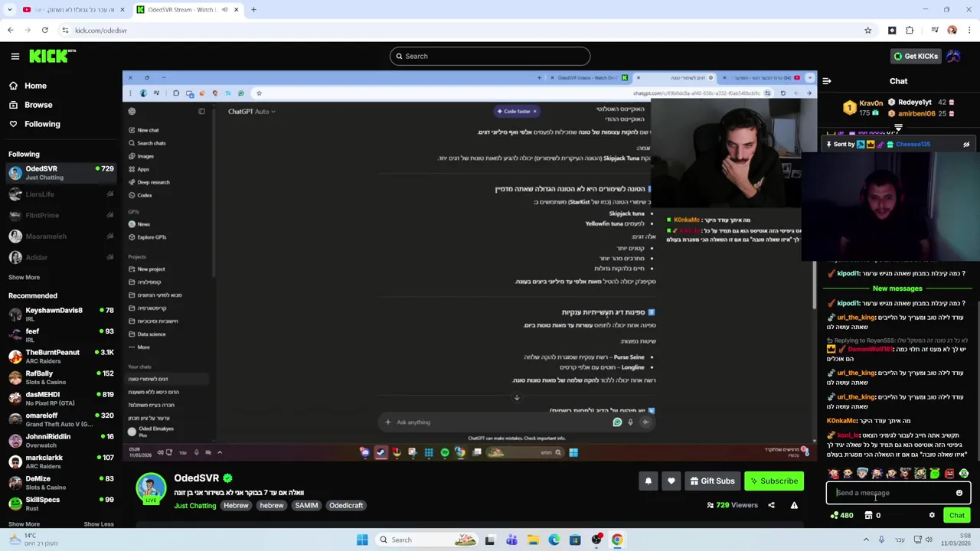This screenshot has width=980, height=551.
Task: Open the shop icon showing 0
Action: coord(873,515)
